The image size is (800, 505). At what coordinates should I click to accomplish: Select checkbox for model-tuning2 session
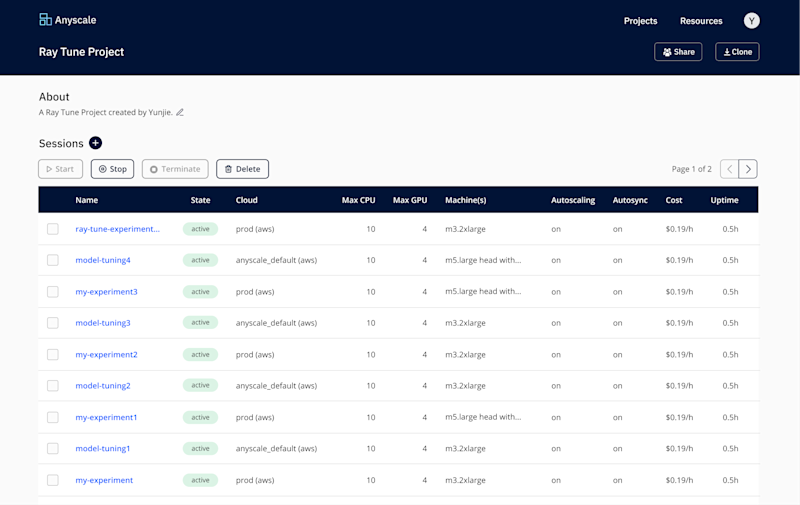53,386
